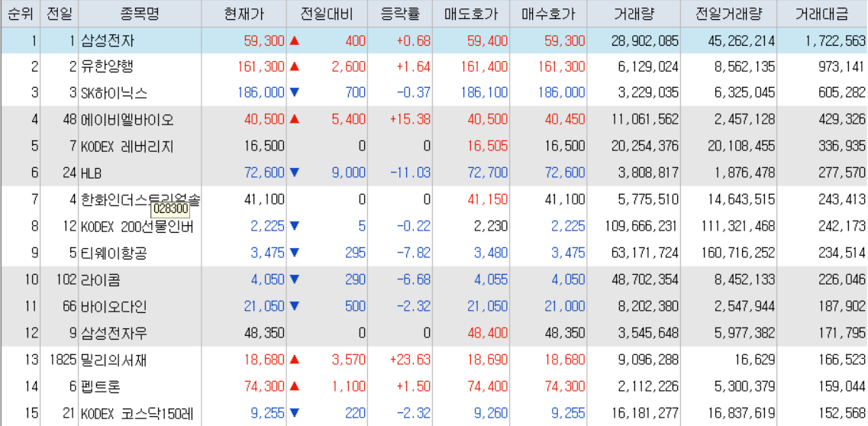868x426 pixels.
Task: Click the down arrow in 티웨이항공 row
Action: click(295, 253)
